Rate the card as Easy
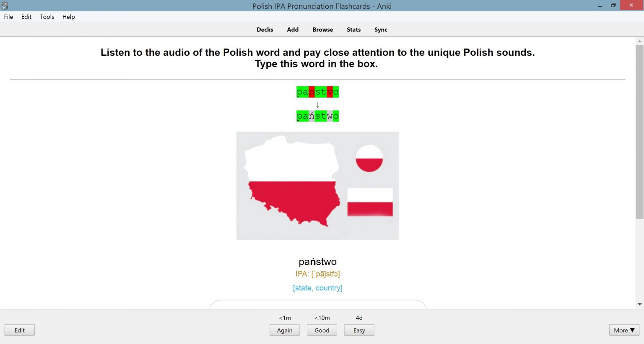Screen dimensions: 644x344 [359, 330]
